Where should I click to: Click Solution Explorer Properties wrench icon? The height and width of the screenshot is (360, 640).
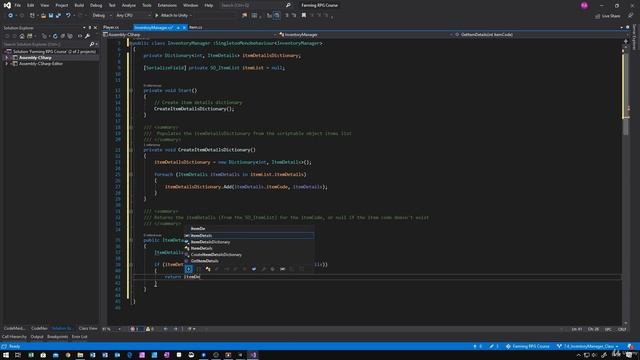(87, 36)
